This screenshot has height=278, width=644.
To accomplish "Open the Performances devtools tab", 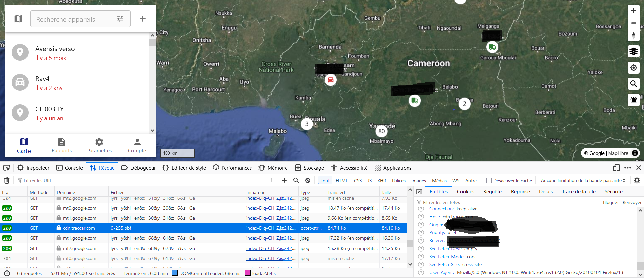I will [232, 168].
